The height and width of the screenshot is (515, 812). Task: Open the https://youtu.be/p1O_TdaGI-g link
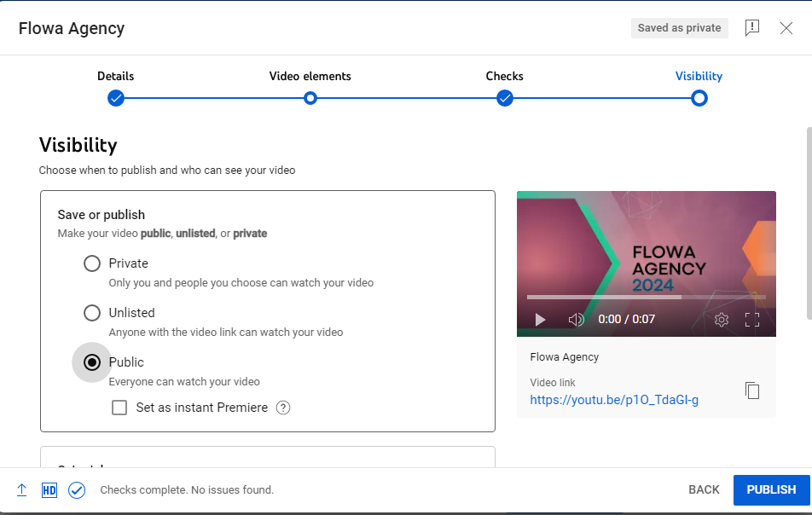[614, 399]
